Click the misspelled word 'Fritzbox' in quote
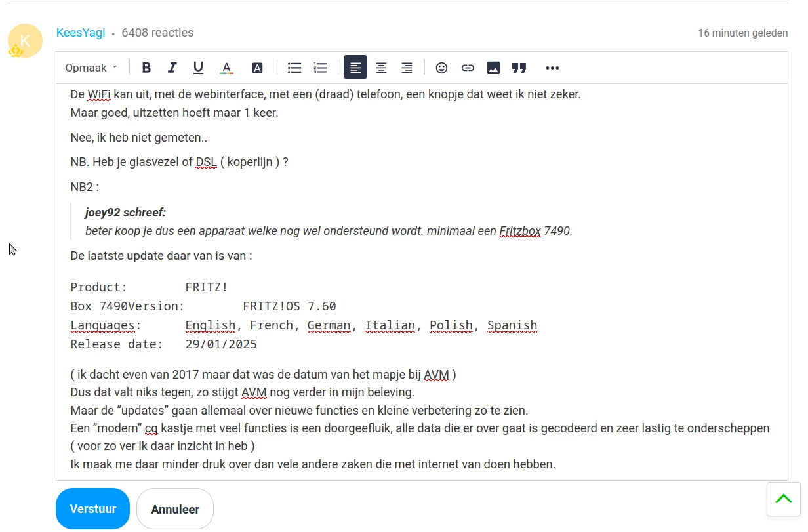This screenshot has width=808, height=532. 520,231
